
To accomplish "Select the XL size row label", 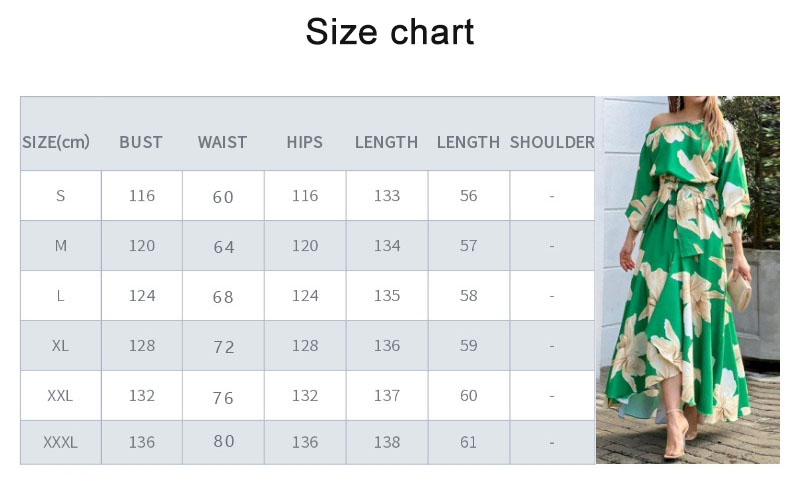I will pos(61,346).
